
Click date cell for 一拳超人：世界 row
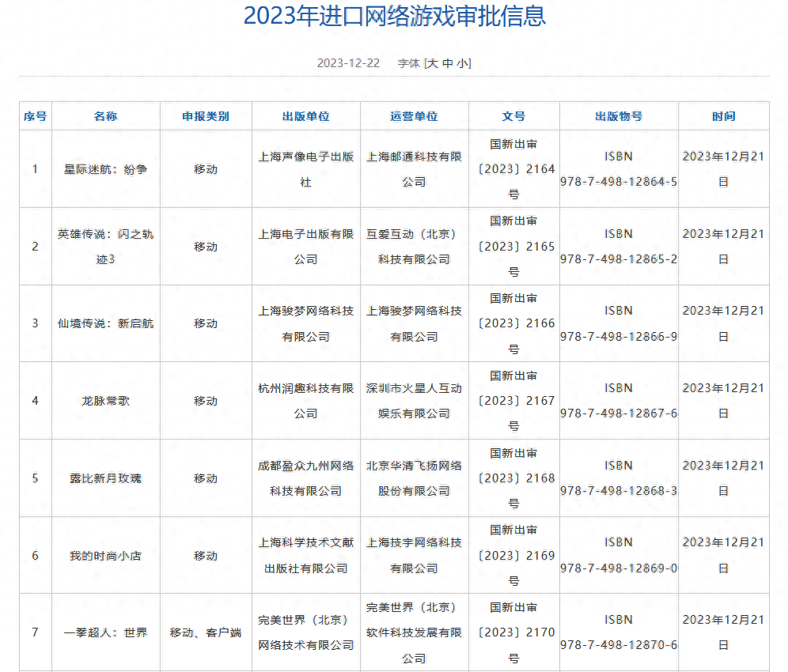(724, 632)
